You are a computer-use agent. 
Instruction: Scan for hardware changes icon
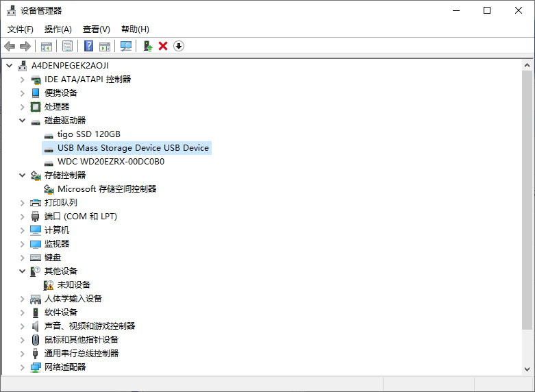[x=126, y=46]
